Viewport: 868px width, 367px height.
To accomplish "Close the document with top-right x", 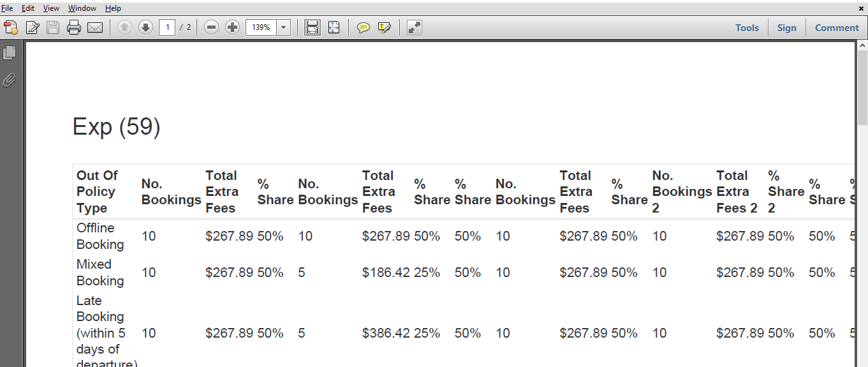I will click(862, 8).
